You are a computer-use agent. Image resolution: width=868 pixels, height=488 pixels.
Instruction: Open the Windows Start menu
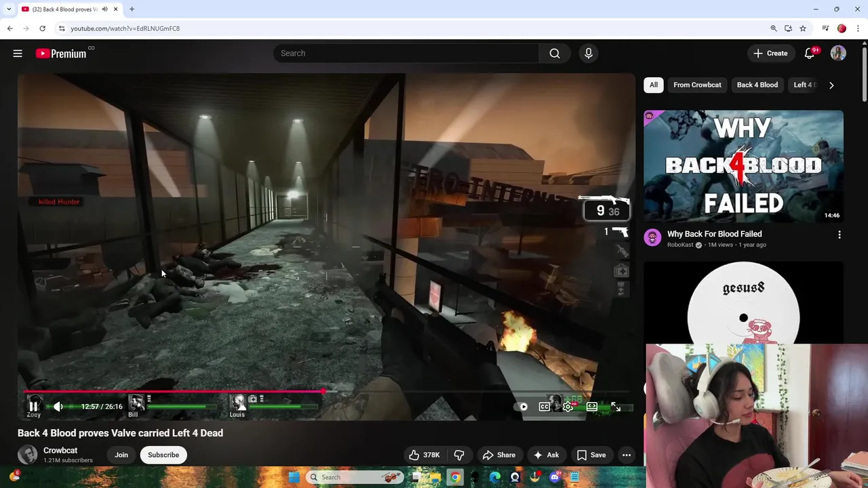click(294, 477)
